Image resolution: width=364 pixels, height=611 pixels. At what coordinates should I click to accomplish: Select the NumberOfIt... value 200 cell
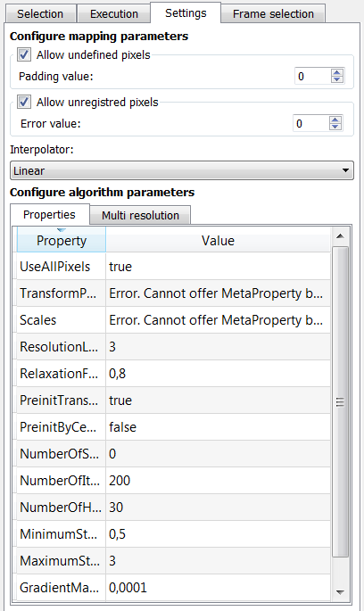(x=218, y=481)
